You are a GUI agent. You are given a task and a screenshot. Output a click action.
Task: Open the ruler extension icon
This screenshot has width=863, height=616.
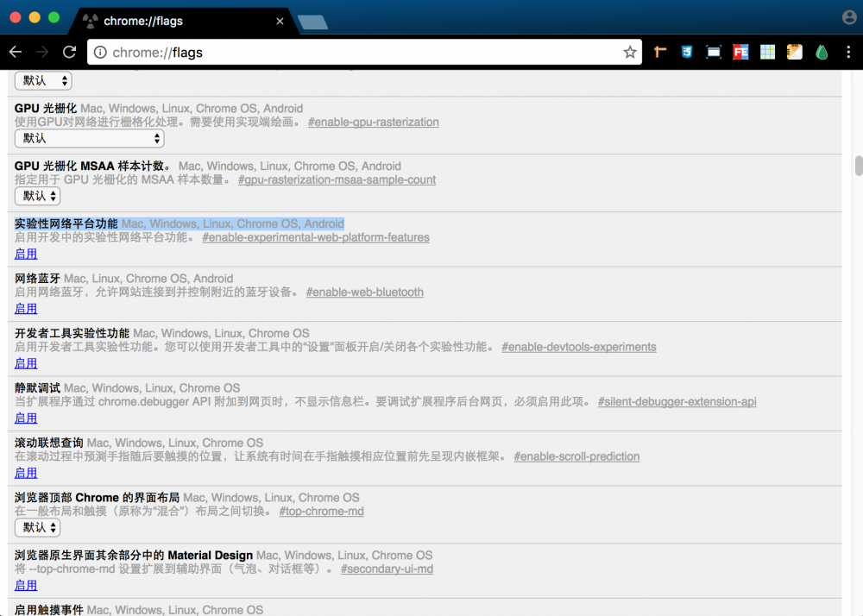point(660,53)
